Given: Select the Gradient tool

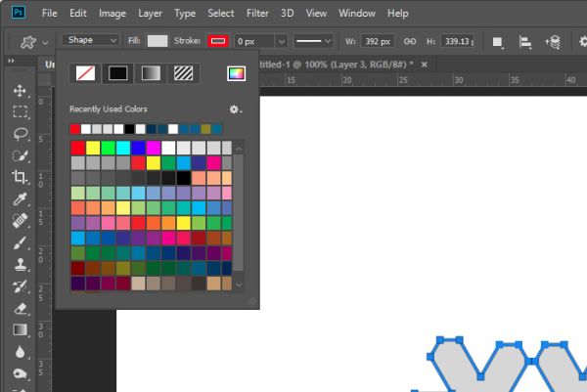Looking at the screenshot, I should (20, 329).
